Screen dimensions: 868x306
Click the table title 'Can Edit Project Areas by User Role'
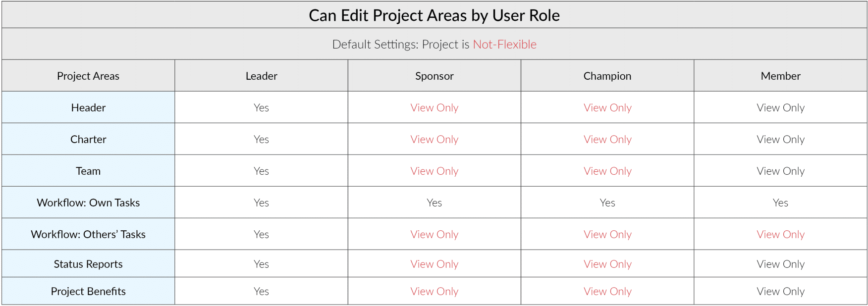pyautogui.click(x=434, y=15)
